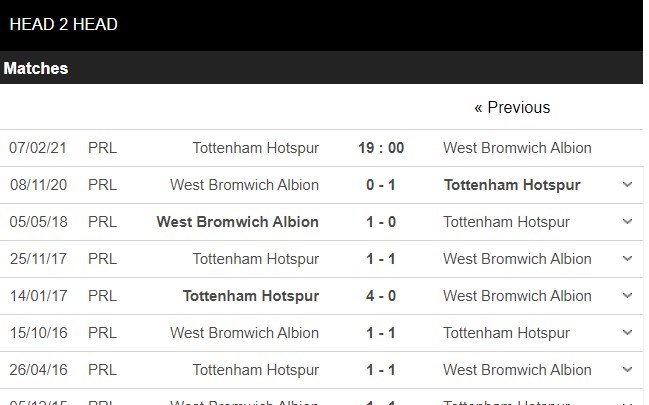Open the 1 - 1 score from 15/10/16
Viewport: 649px width, 405px height.
pyautogui.click(x=381, y=333)
